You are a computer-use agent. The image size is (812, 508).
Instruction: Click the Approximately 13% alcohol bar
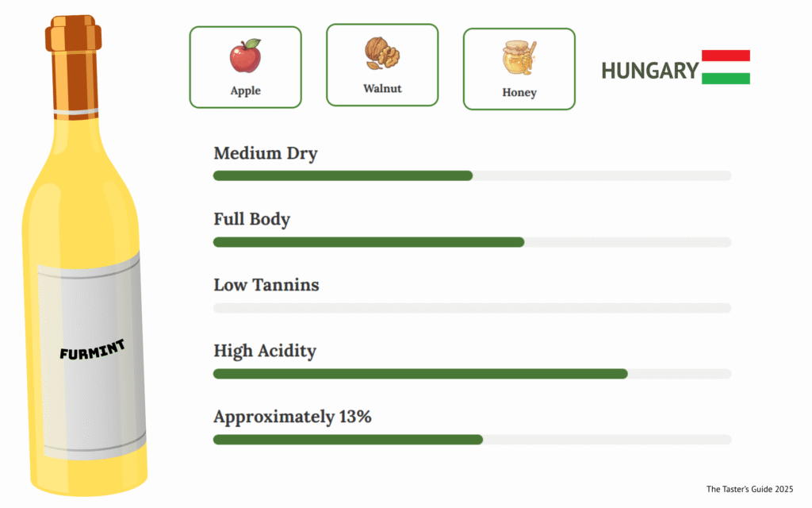point(472,440)
